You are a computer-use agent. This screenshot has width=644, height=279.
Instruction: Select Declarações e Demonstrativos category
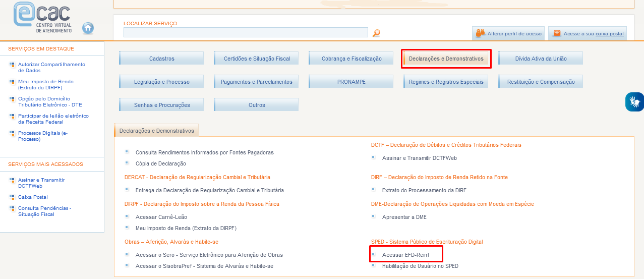pyautogui.click(x=446, y=59)
